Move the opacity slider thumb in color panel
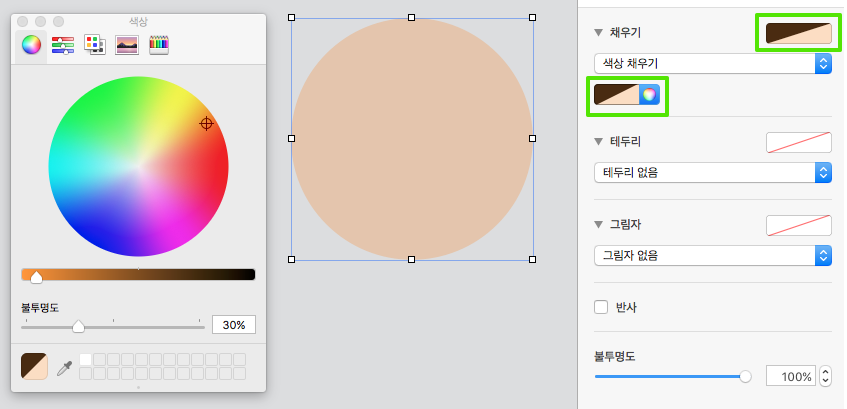The height and width of the screenshot is (409, 847). [x=78, y=326]
